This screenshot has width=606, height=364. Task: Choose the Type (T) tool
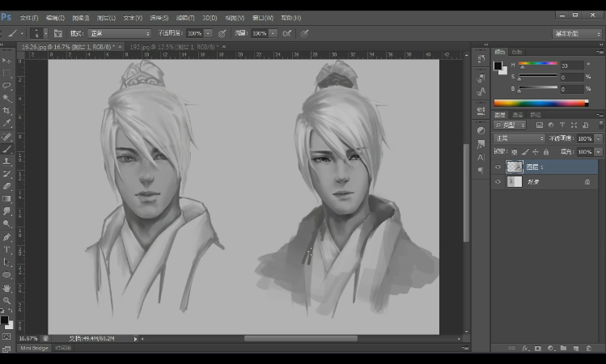click(6, 249)
